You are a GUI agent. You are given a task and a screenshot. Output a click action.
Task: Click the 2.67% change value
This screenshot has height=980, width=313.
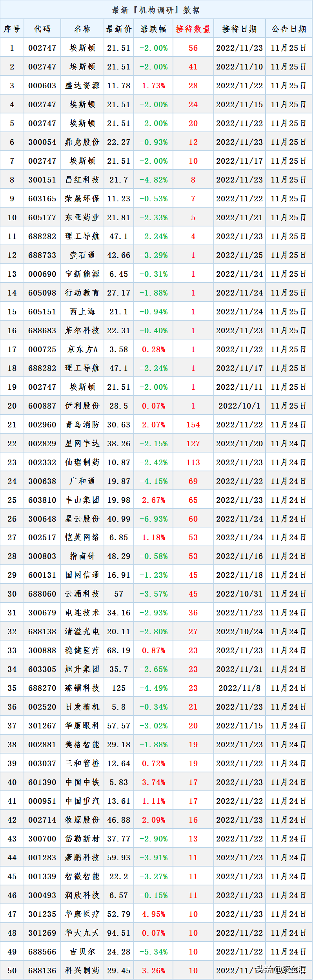point(154,500)
